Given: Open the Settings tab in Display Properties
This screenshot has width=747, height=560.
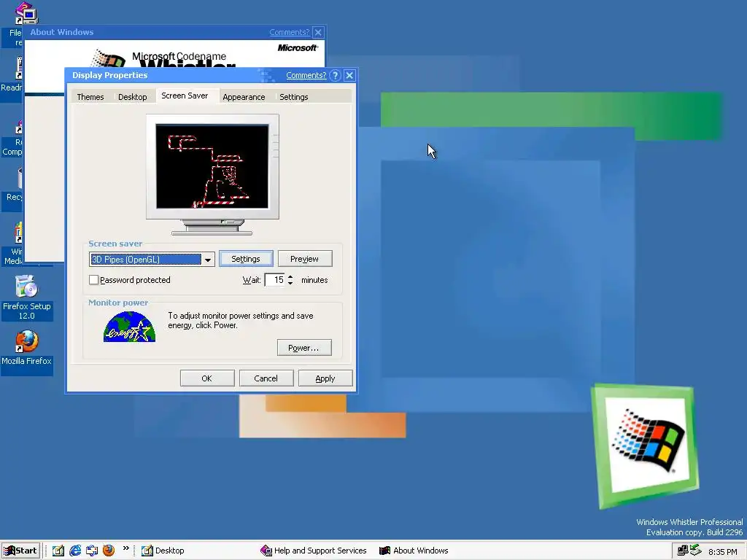Looking at the screenshot, I should (293, 97).
